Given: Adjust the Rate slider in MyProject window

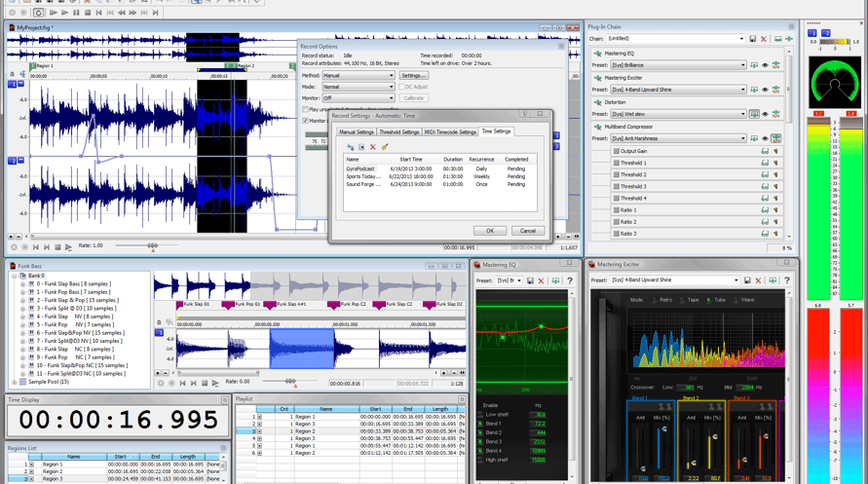Looking at the screenshot, I should point(152,245).
